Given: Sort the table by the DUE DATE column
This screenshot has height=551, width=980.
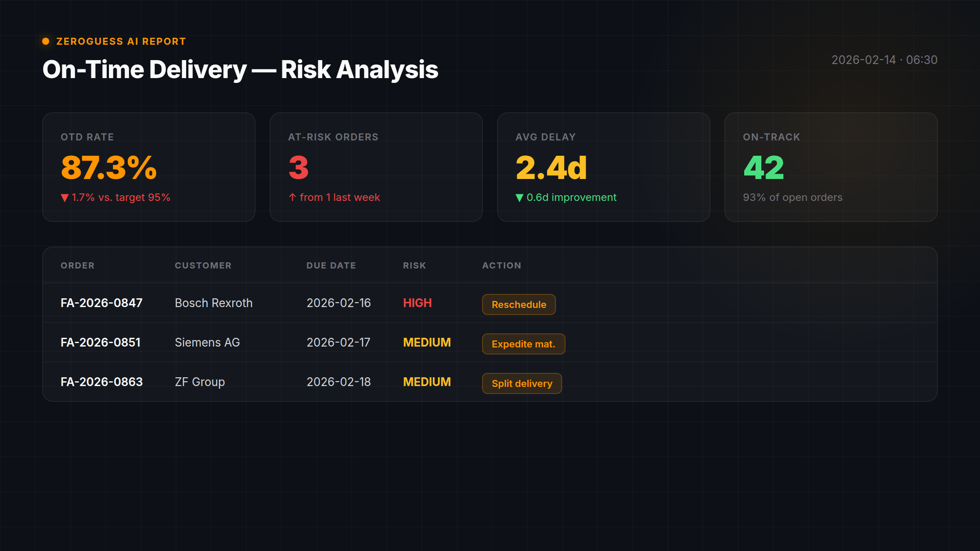Looking at the screenshot, I should (331, 265).
